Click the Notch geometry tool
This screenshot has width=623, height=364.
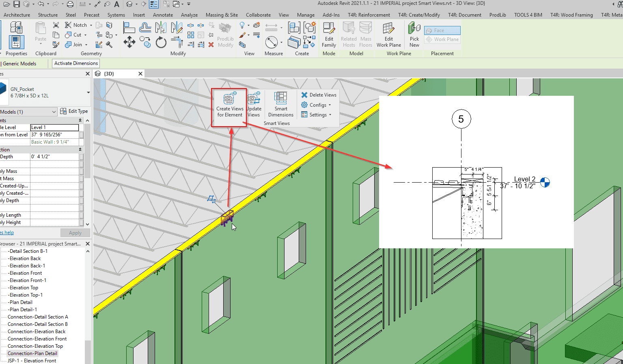tap(76, 25)
